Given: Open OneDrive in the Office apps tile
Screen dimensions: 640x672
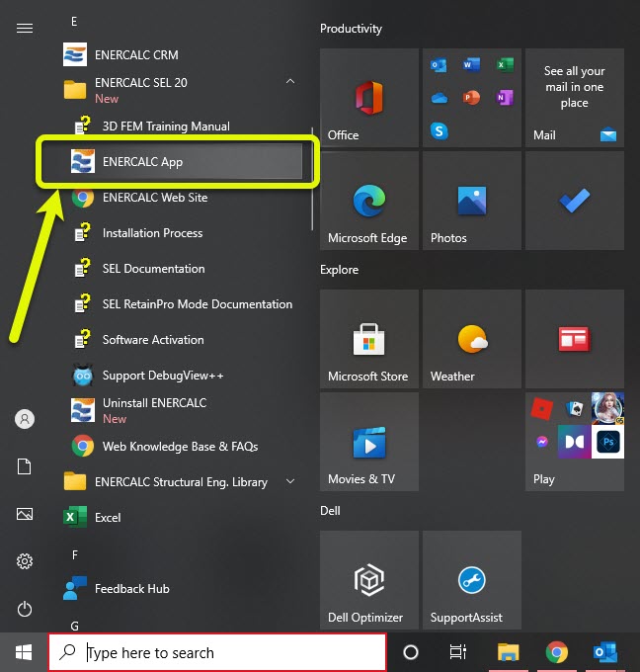Looking at the screenshot, I should 440,98.
